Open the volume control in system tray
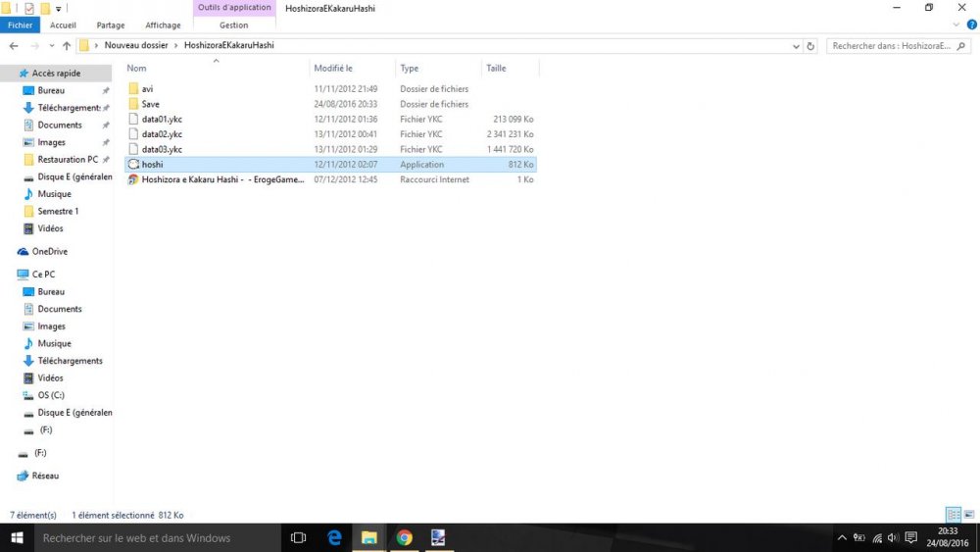Screen dimensions: 980x552 (x=893, y=537)
